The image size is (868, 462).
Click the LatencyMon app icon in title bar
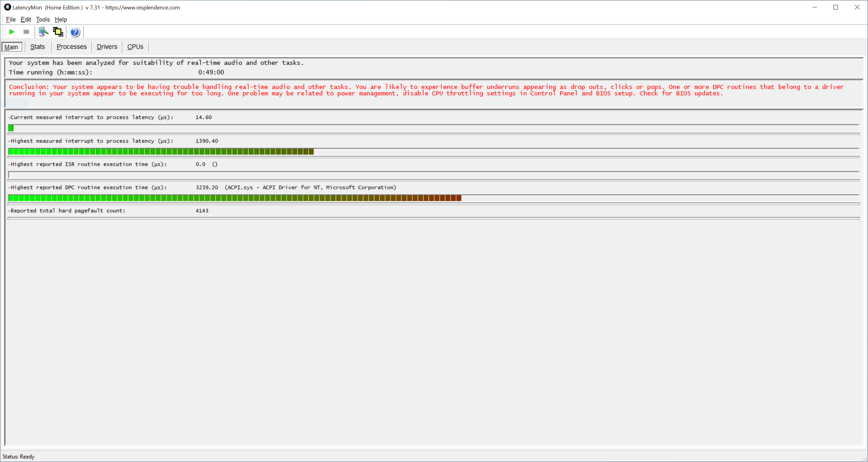coord(7,7)
